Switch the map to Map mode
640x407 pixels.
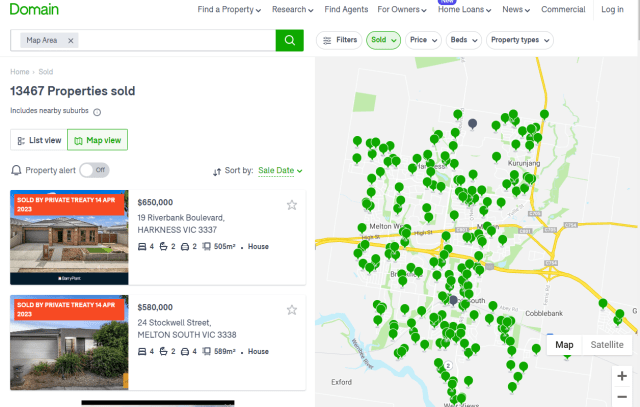point(564,345)
